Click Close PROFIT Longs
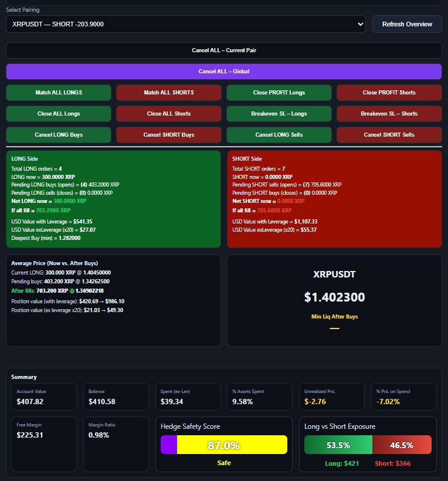Viewport: 448px width, 481px height. click(279, 93)
